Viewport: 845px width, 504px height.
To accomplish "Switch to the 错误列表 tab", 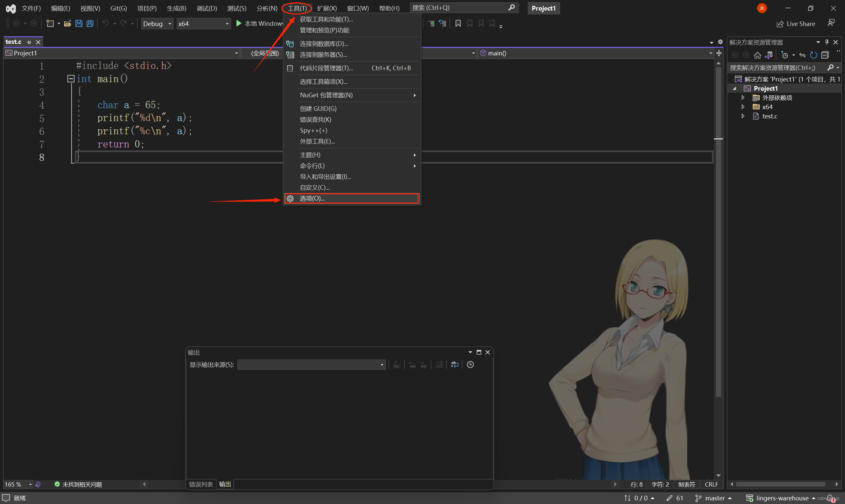I will (201, 484).
